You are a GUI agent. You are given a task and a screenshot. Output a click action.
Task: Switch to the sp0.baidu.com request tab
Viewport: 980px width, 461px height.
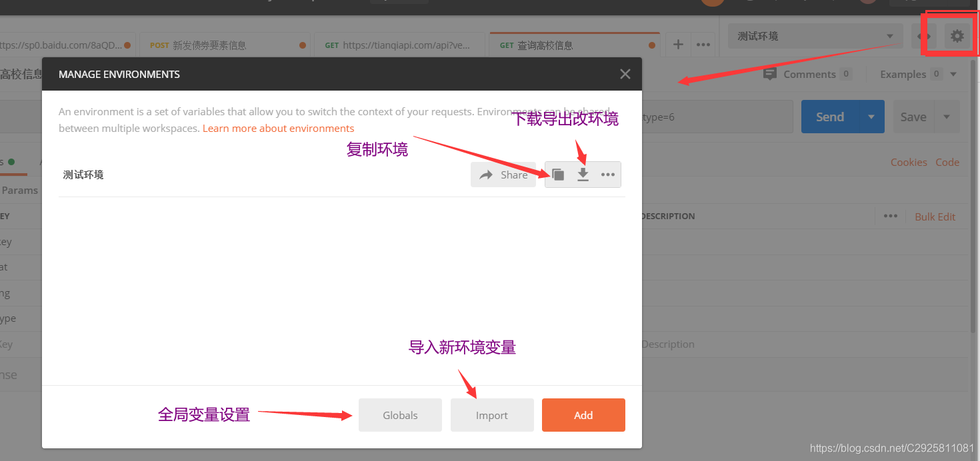coord(67,45)
